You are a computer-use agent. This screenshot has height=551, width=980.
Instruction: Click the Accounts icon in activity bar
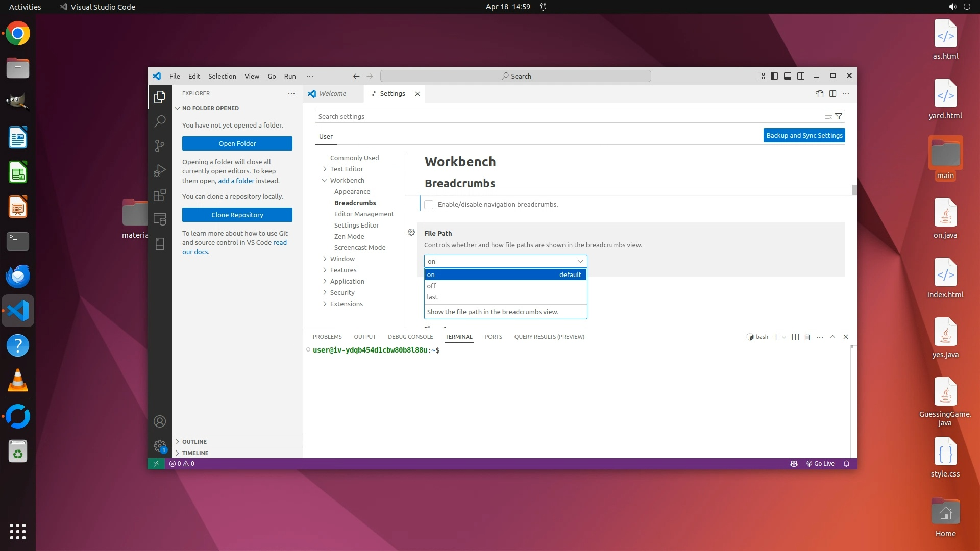click(160, 421)
